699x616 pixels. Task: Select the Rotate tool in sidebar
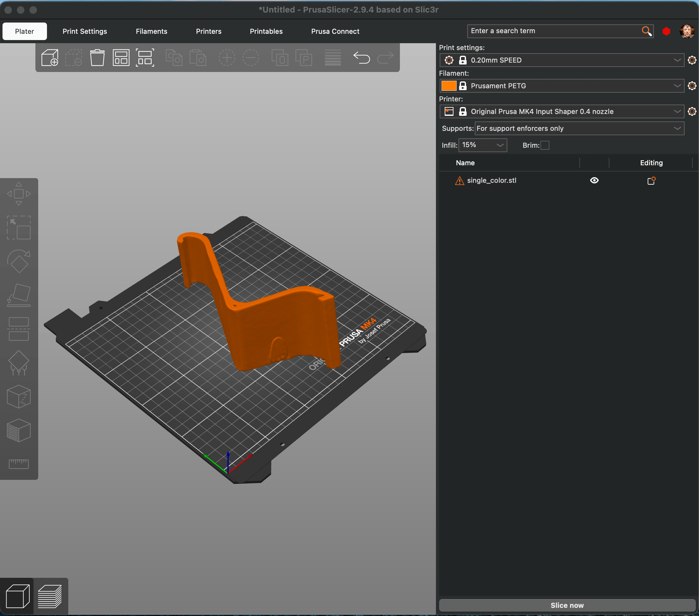(x=19, y=261)
